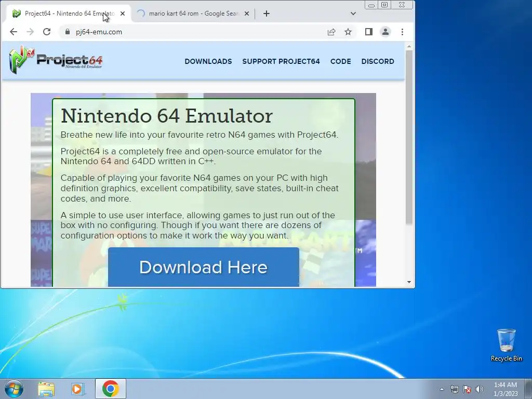Screen dimensions: 532x399
Task: Close the Project64 tab
Action: click(x=123, y=14)
